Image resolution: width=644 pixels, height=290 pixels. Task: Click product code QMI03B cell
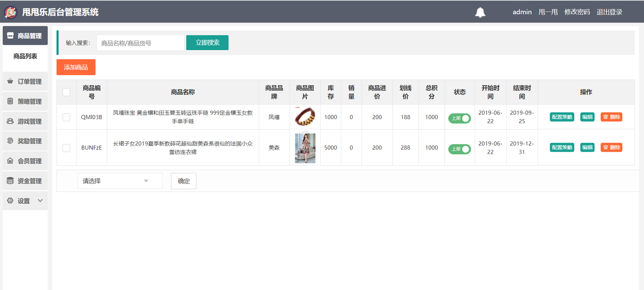(x=92, y=117)
